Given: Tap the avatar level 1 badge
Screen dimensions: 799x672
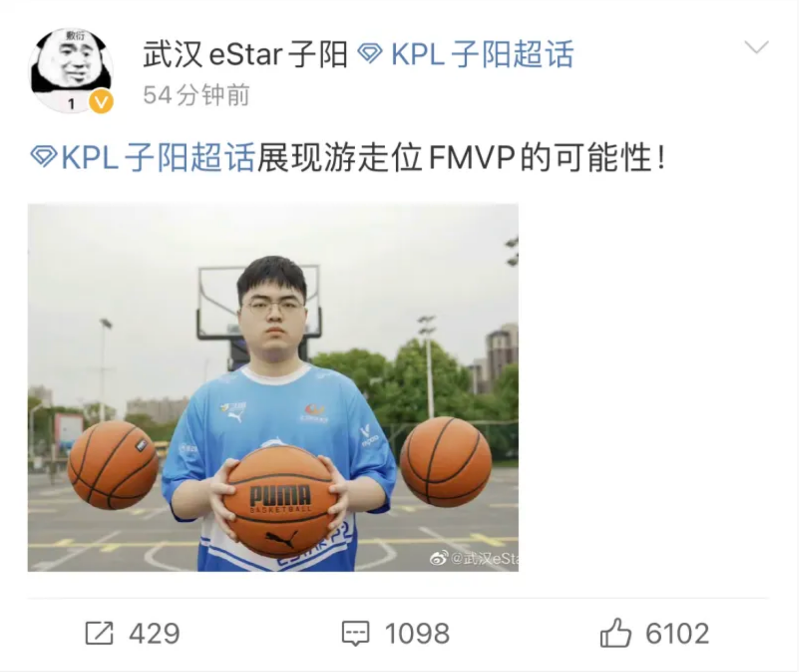Looking at the screenshot, I should (71, 104).
